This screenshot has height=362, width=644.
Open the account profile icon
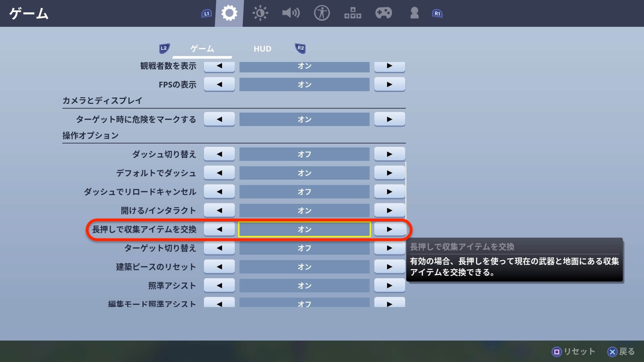(x=414, y=13)
